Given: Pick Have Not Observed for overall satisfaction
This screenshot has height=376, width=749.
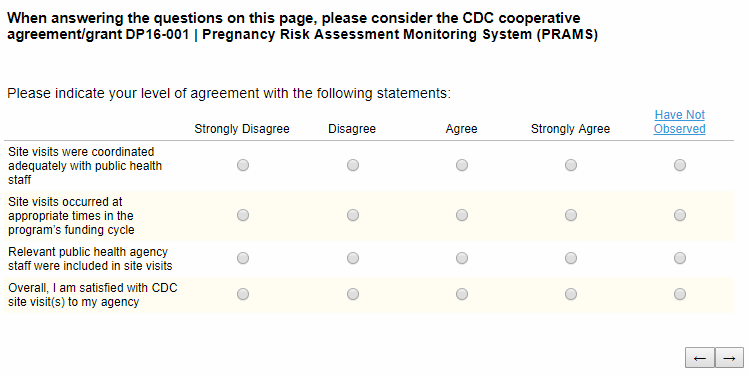Looking at the screenshot, I should (x=680, y=294).
